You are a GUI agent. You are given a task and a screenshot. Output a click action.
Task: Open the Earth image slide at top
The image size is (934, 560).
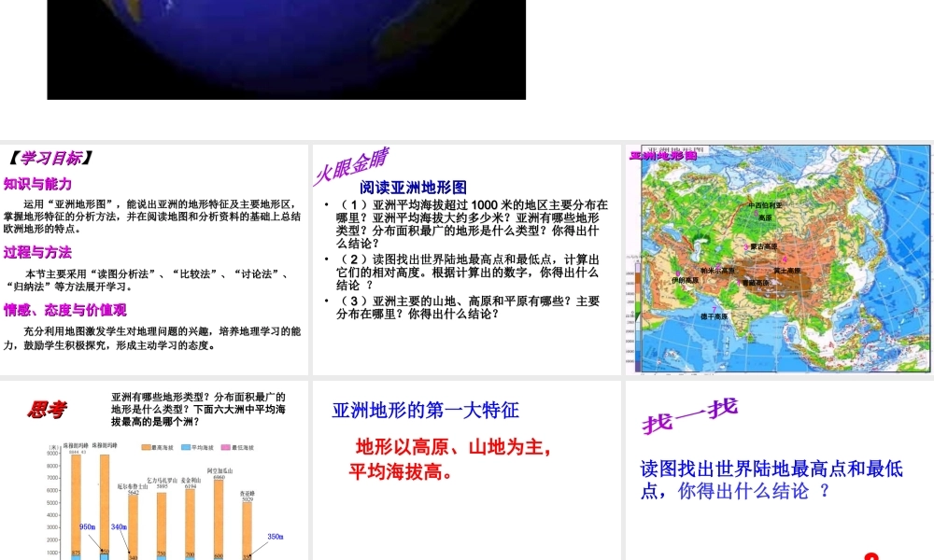287,49
